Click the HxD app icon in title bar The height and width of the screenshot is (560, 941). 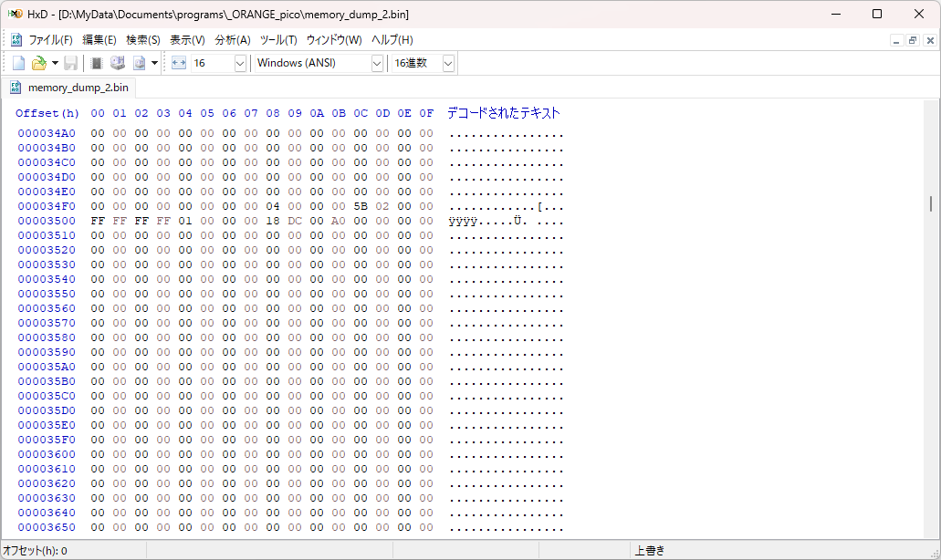point(15,14)
